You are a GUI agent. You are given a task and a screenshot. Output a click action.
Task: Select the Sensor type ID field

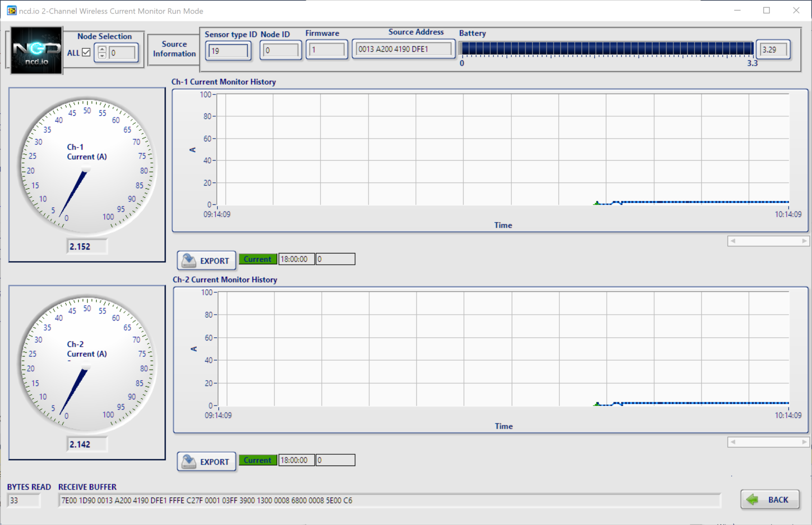(x=228, y=50)
